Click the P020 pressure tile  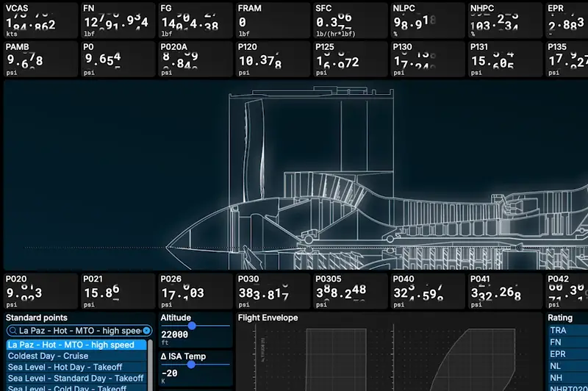click(40, 291)
